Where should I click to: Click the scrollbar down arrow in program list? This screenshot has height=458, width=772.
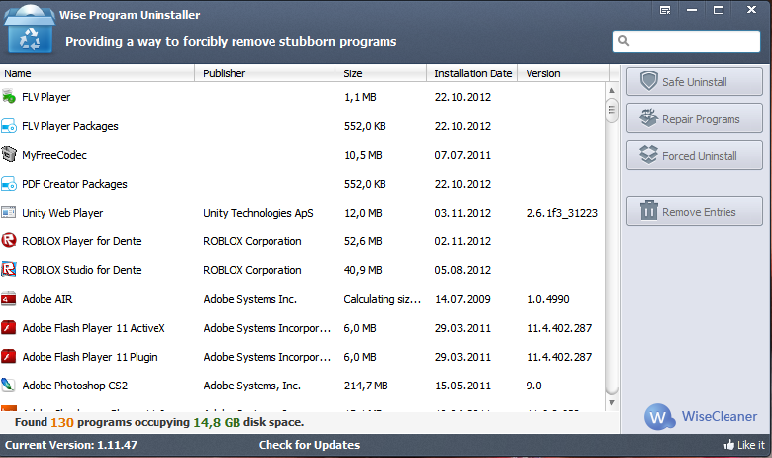coord(613,402)
